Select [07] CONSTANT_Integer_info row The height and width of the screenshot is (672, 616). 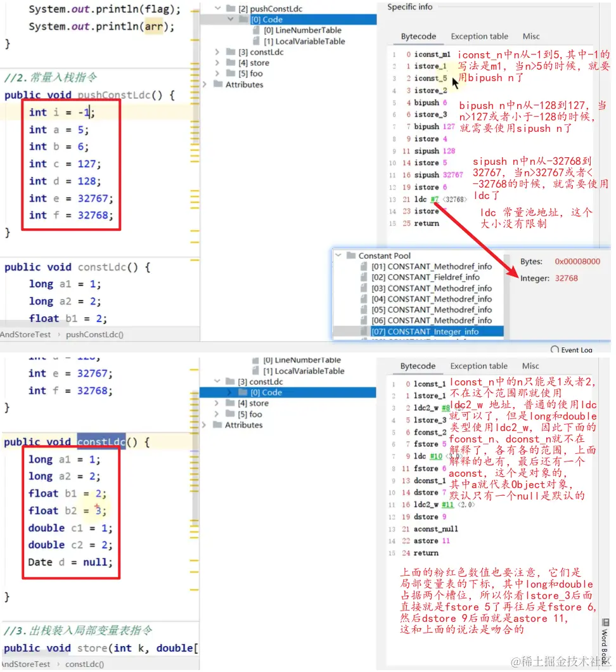418,332
